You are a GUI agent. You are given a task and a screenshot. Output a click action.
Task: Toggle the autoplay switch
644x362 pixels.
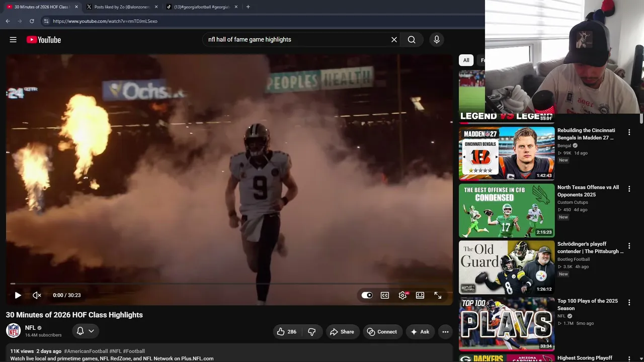click(x=367, y=295)
